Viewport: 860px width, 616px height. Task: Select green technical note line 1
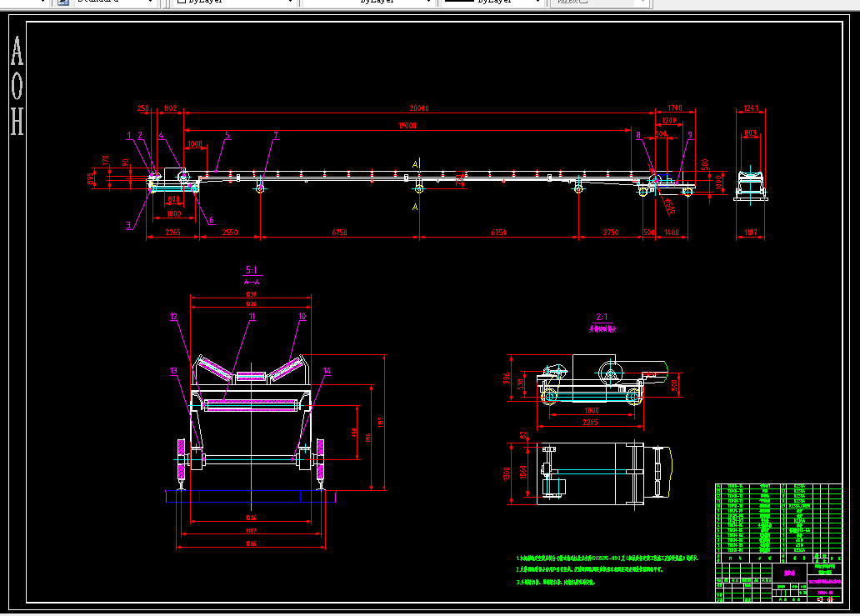607,558
